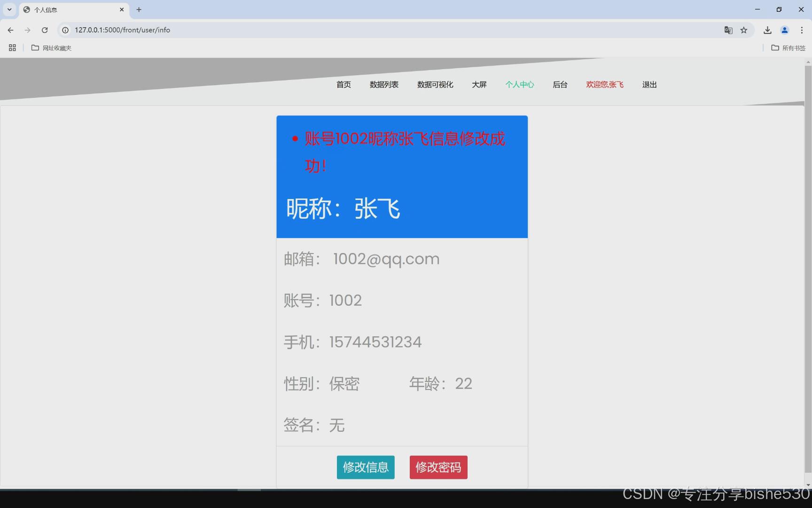Click the browser profile avatar
Image resolution: width=812 pixels, height=508 pixels.
click(784, 30)
